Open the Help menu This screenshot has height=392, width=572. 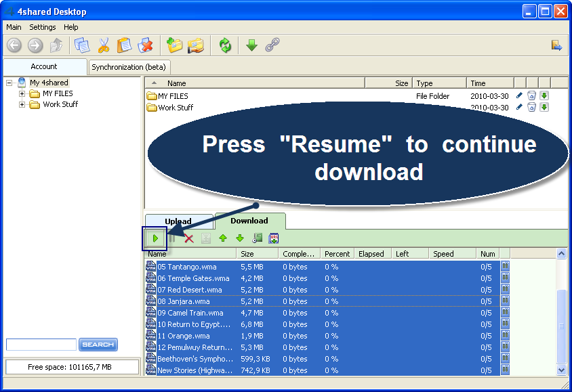[70, 27]
